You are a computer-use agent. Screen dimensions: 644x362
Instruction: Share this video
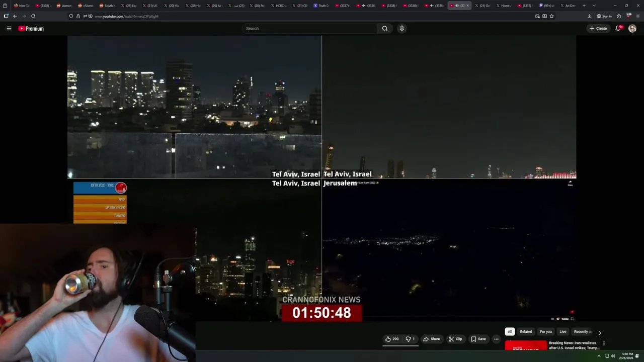(x=431, y=339)
